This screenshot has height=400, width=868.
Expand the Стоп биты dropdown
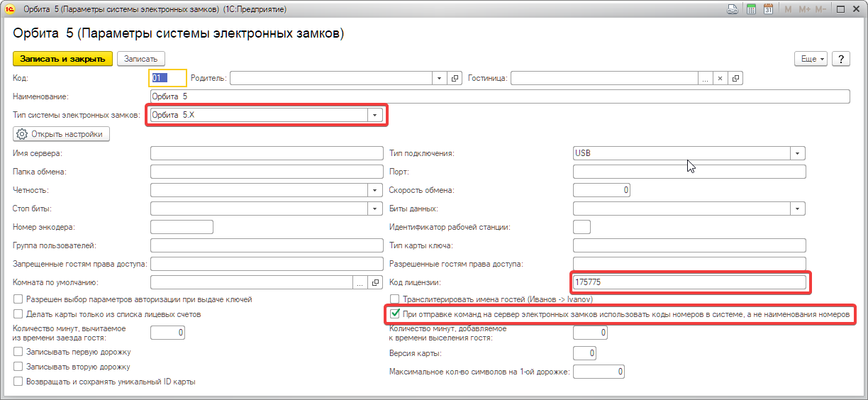click(x=375, y=209)
